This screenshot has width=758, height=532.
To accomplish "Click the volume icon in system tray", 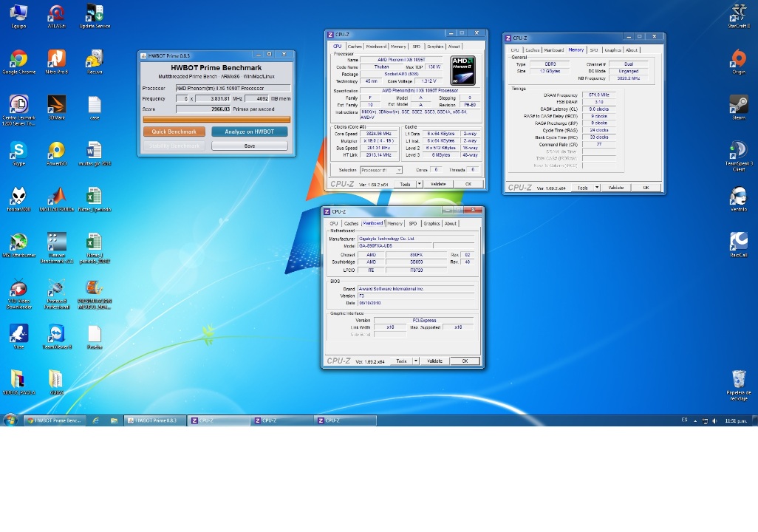I will pos(714,421).
